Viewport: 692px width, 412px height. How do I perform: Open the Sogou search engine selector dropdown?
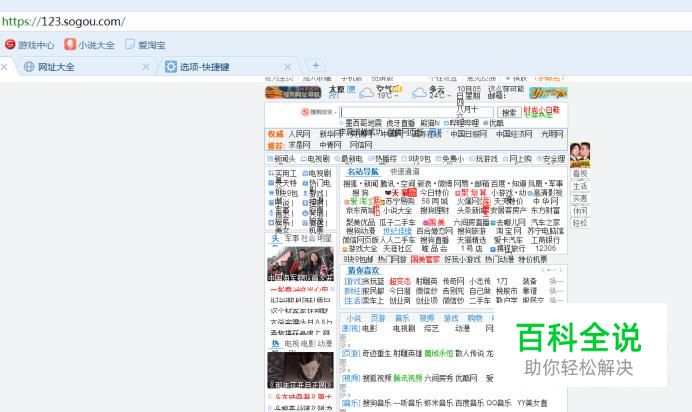pyautogui.click(x=319, y=112)
